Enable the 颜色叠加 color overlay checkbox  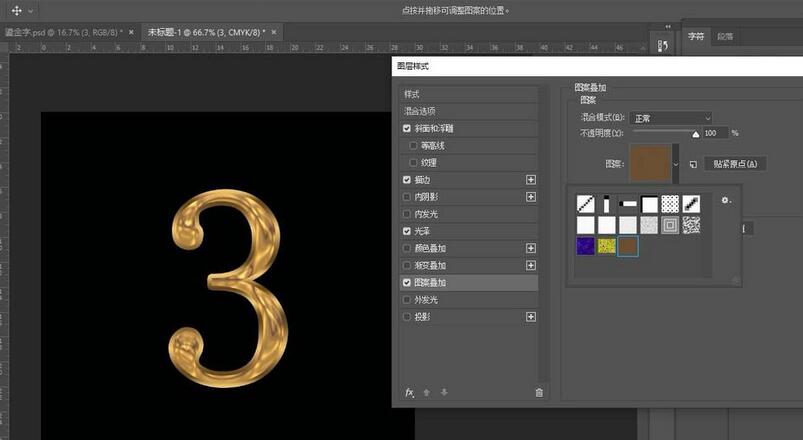407,248
